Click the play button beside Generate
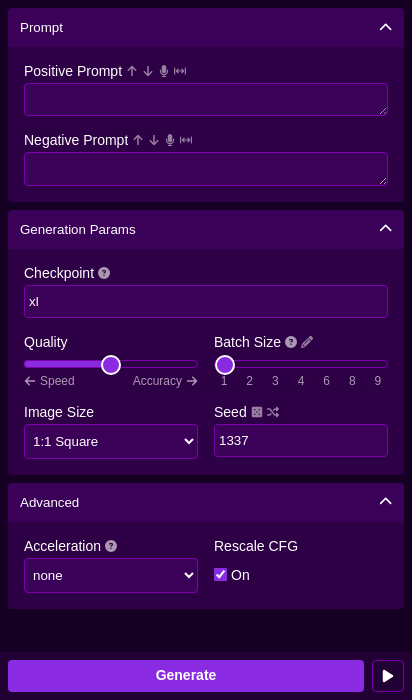Image resolution: width=412 pixels, height=700 pixels. (388, 676)
